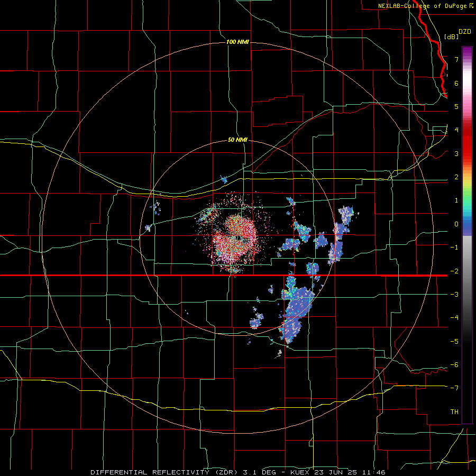Click the Differential Reflectivity caption at bottom

[238, 472]
